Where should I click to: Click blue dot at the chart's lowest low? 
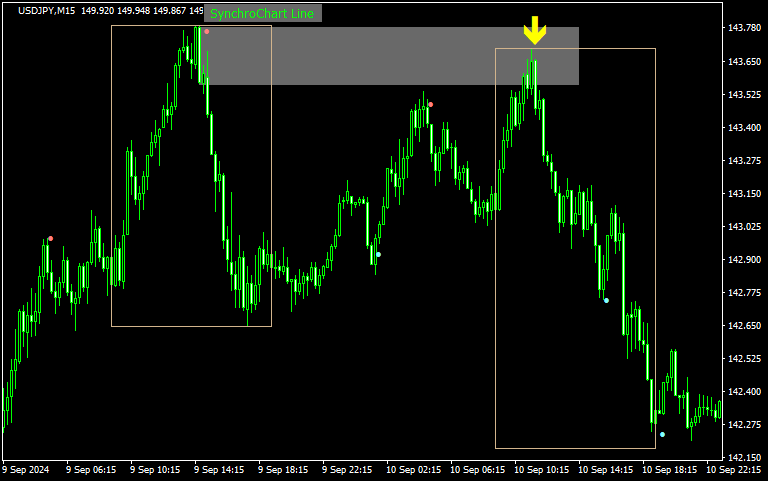(x=662, y=434)
